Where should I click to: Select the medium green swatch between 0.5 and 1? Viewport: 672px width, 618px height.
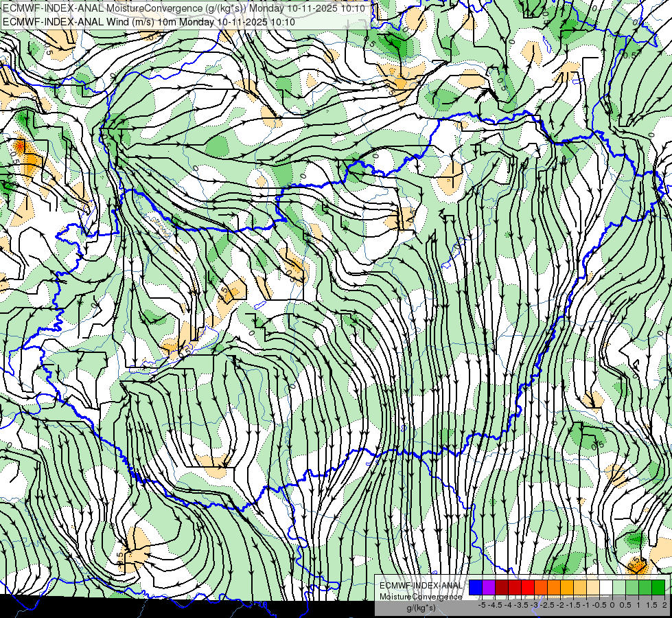tap(632, 588)
